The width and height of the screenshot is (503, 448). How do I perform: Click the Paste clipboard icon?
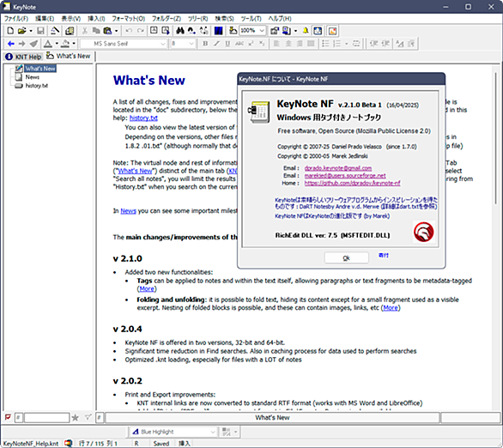pos(108,31)
